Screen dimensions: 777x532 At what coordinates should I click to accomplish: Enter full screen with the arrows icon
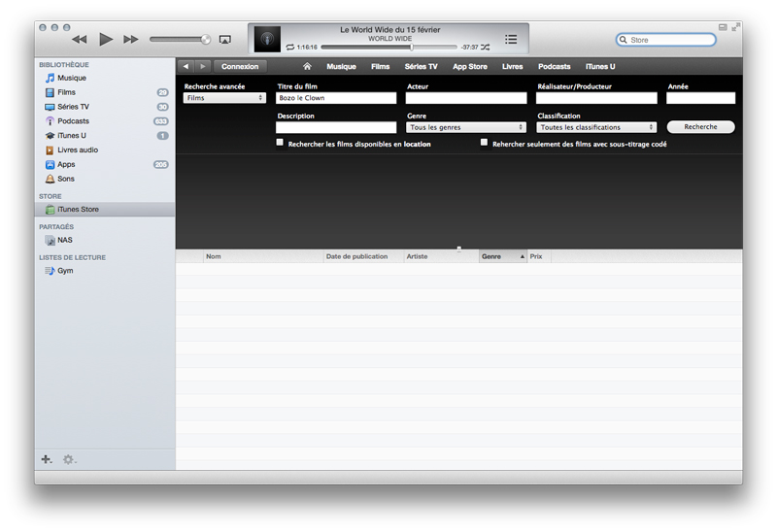click(736, 27)
